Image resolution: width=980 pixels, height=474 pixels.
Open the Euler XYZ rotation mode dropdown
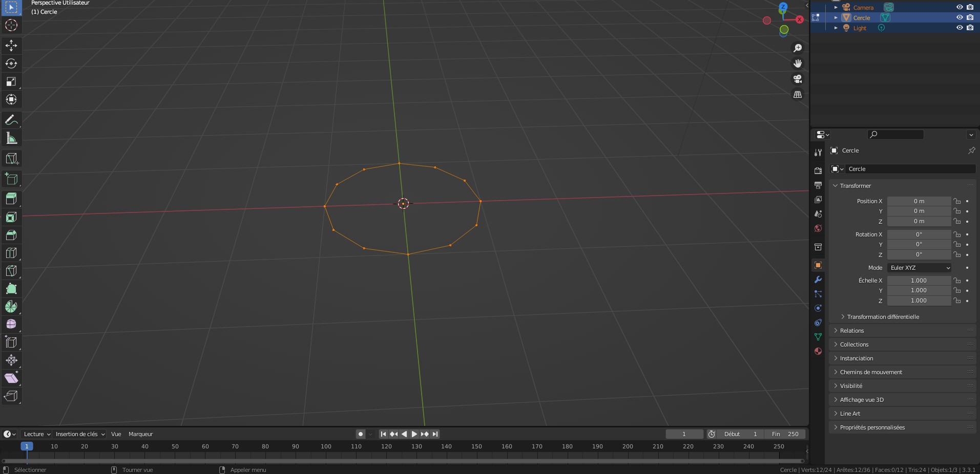(920, 268)
